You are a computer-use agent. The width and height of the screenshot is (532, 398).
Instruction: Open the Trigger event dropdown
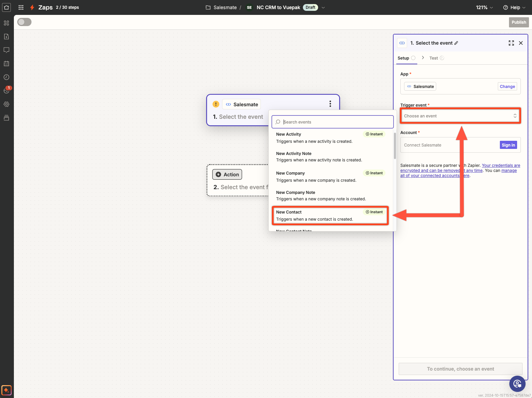point(460,116)
